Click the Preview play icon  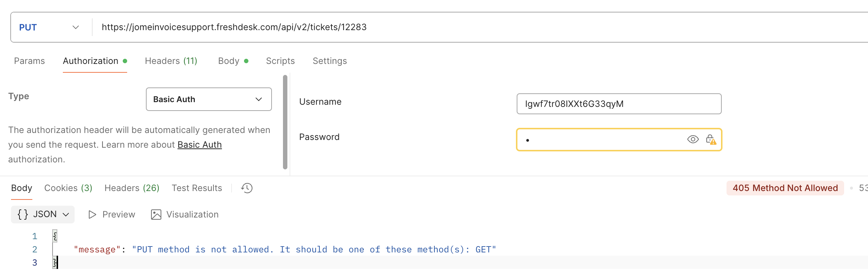tap(92, 215)
